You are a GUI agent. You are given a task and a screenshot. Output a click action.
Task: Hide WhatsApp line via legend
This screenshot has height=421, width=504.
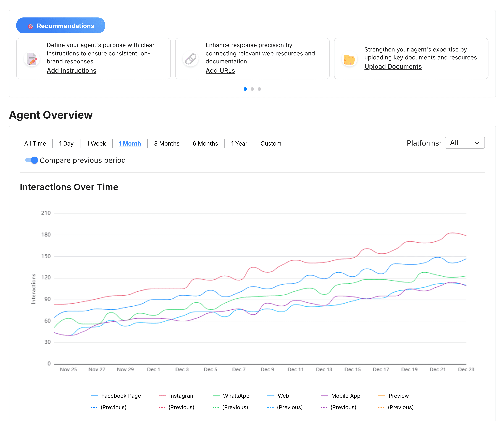pos(236,396)
